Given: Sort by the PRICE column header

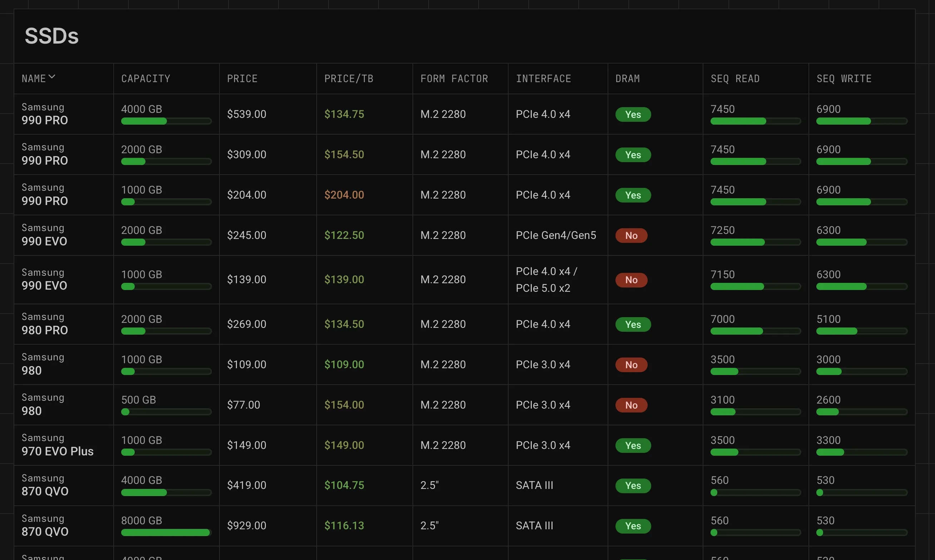Looking at the screenshot, I should 242,79.
